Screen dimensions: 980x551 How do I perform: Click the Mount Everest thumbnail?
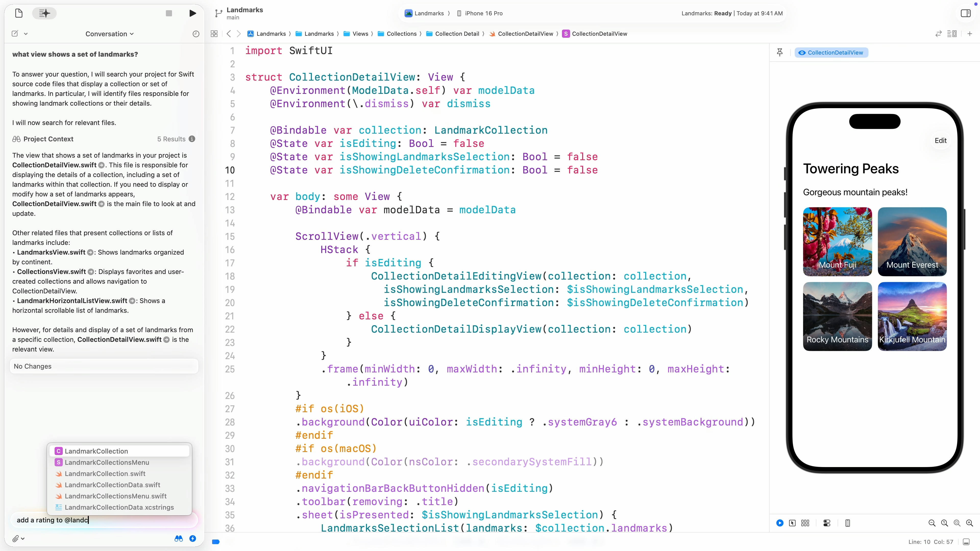click(x=912, y=242)
